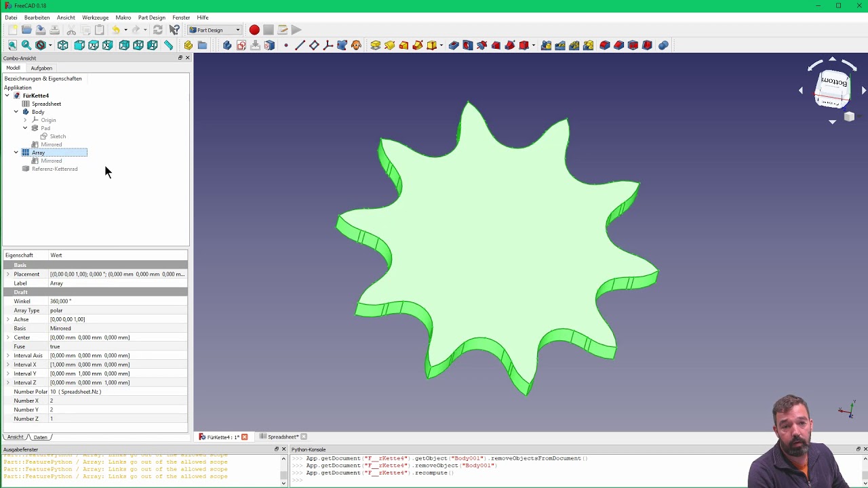Viewport: 868px width, 488px height.
Task: Click the Fit Selection zoom icon
Action: coord(26,45)
